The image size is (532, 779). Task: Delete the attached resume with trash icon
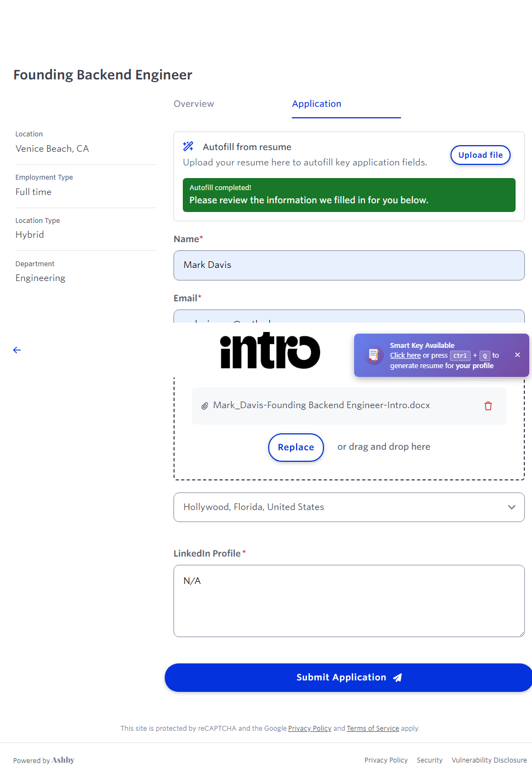tap(488, 406)
